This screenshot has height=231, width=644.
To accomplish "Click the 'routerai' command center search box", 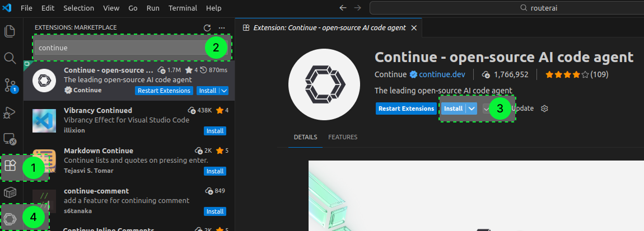I will (x=507, y=8).
